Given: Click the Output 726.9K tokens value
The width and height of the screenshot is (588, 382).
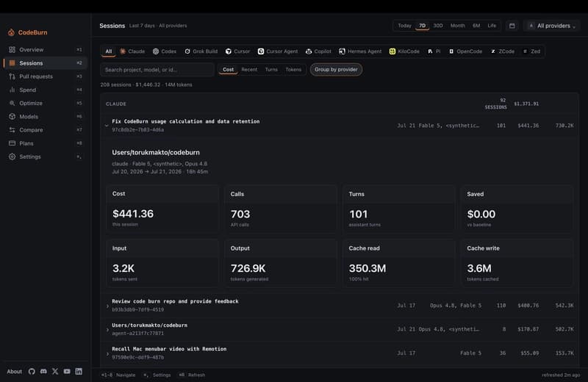Looking at the screenshot, I should pos(248,268).
